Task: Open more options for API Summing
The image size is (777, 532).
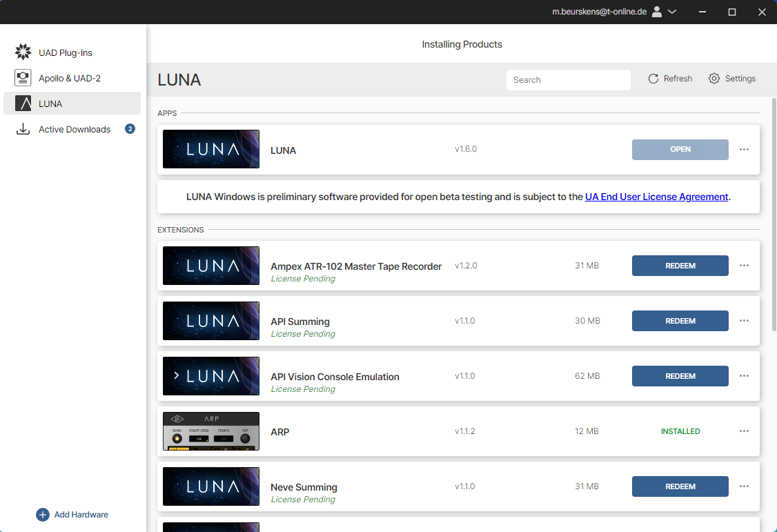Action: 744,320
